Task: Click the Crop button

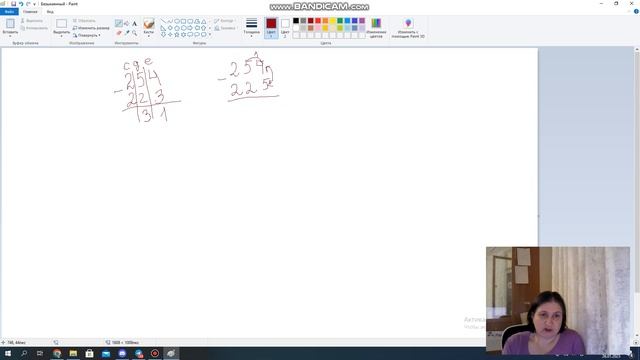Action: 84,21
